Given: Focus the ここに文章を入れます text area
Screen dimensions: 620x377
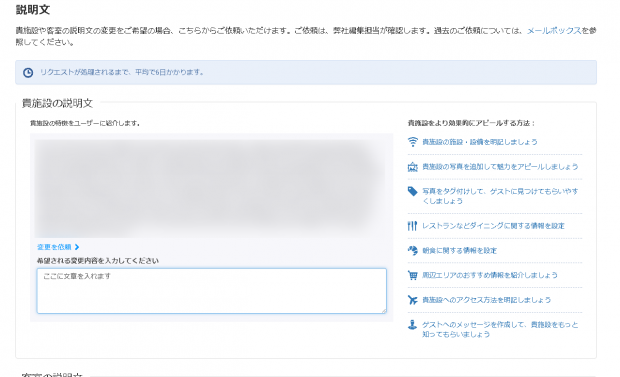Looking at the screenshot, I should pyautogui.click(x=212, y=291).
